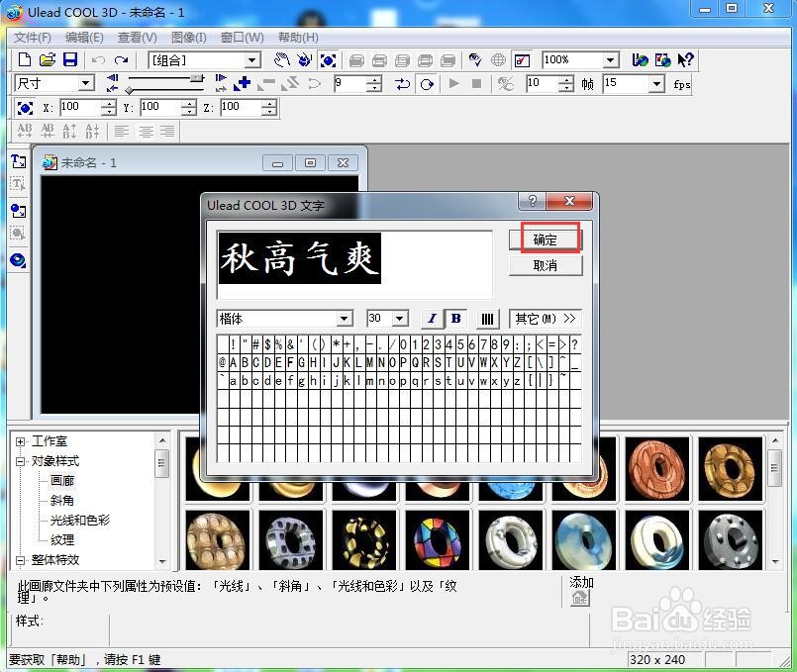Open the font size 30 dropdown
Screen dimensions: 797x672
coord(400,319)
